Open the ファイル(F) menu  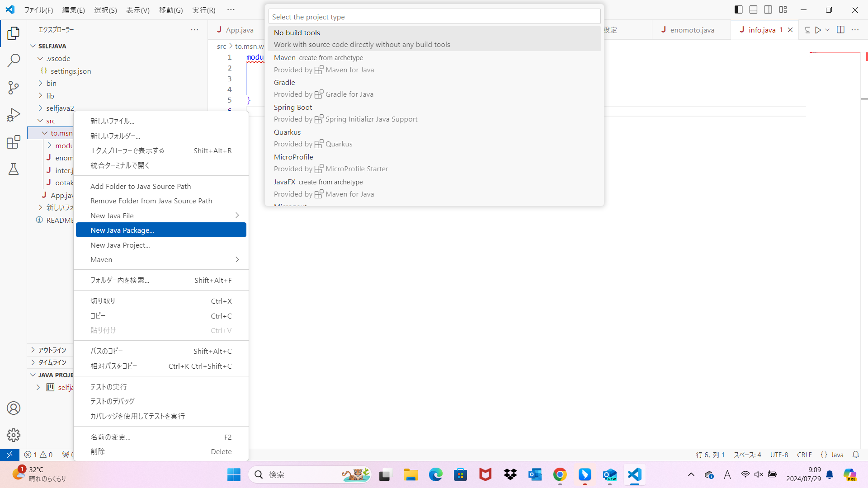click(x=38, y=9)
